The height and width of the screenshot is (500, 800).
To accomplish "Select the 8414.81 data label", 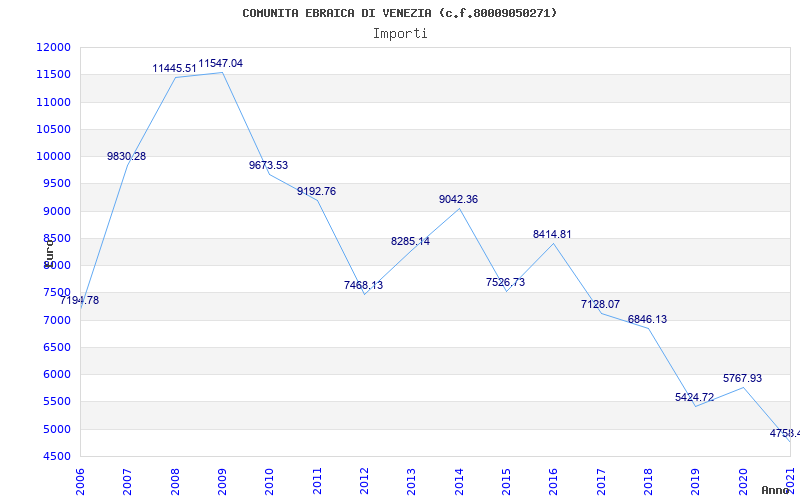I will click(x=552, y=234).
